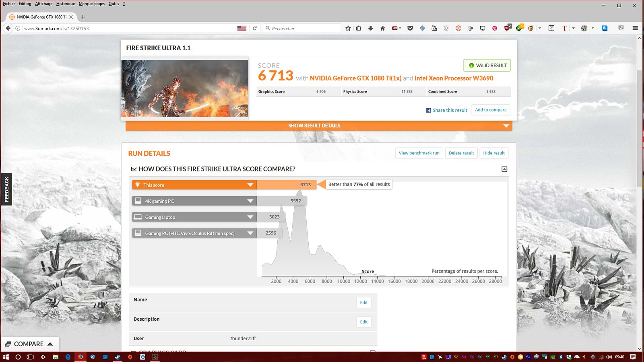The height and width of the screenshot is (362, 644).
Task: Click the red T extension icon
Action: pyautogui.click(x=564, y=28)
